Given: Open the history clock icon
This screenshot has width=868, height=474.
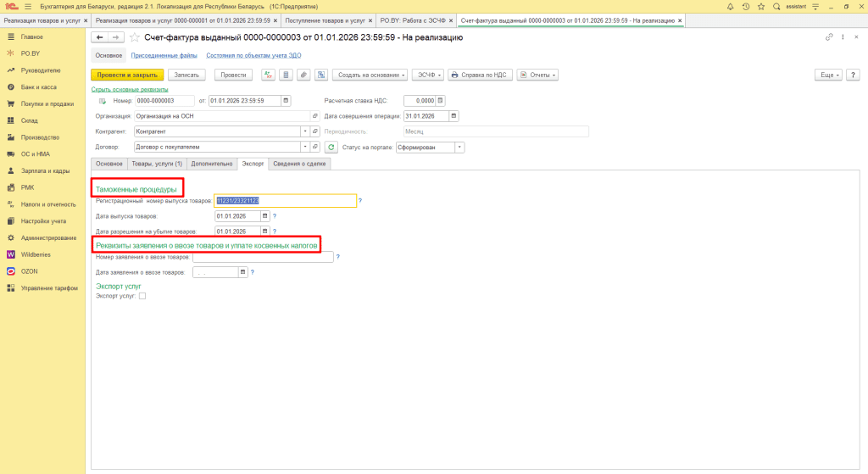Looking at the screenshot, I should (x=744, y=6).
